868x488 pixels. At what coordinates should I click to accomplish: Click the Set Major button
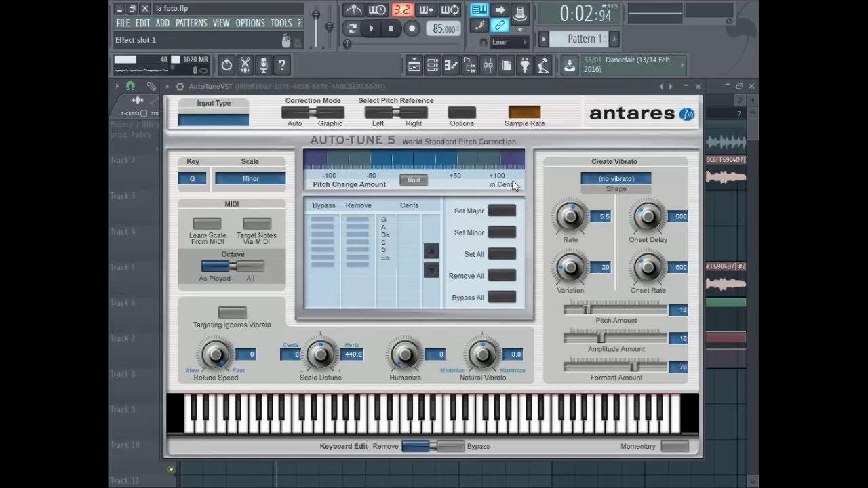[x=502, y=211]
